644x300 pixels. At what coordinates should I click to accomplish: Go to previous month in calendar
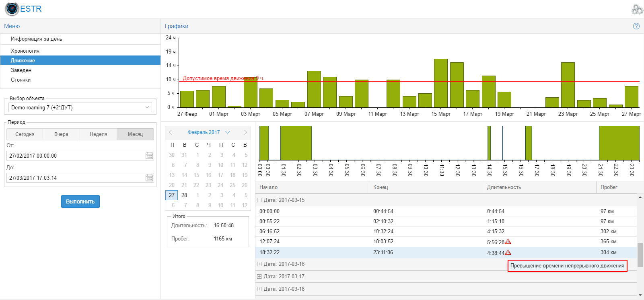[x=171, y=132]
